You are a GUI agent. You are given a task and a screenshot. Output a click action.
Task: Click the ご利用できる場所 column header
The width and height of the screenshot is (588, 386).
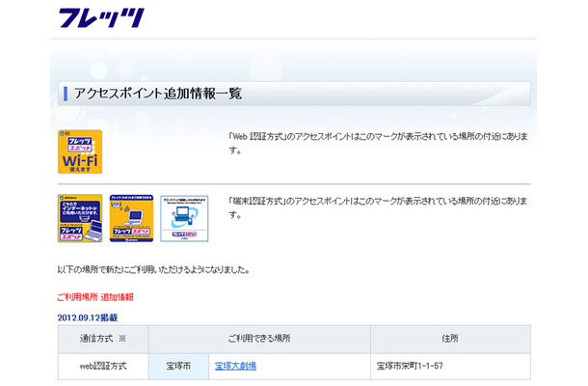click(259, 339)
